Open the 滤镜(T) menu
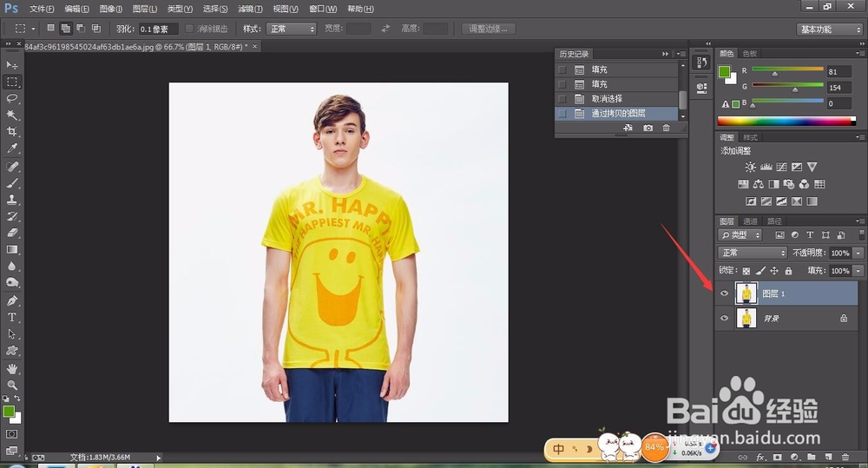868x468 pixels. [x=250, y=9]
